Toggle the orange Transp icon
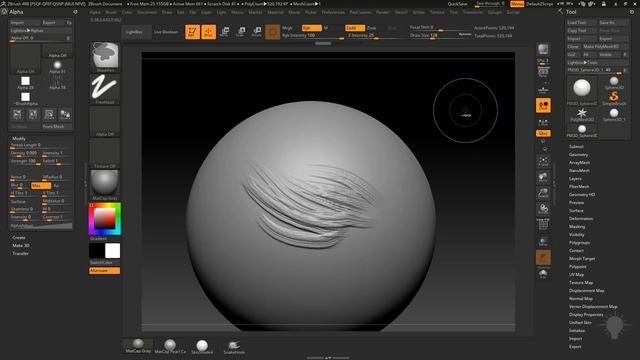640x360 pixels. pos(543,258)
